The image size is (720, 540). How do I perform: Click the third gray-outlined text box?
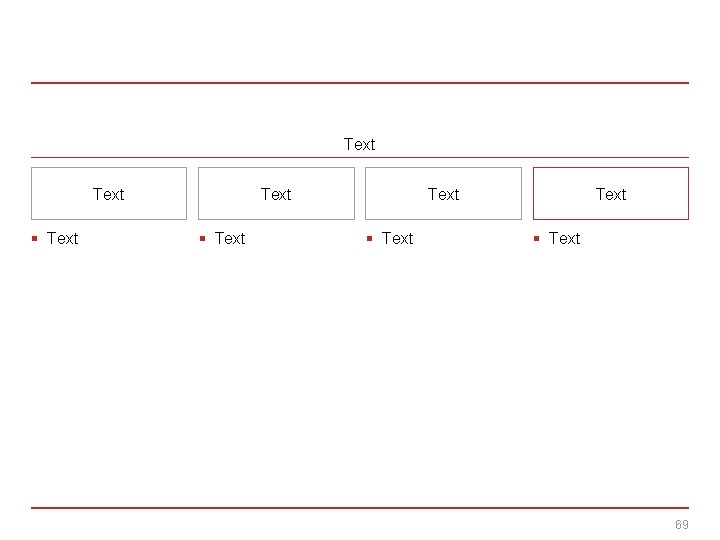[x=443, y=194]
